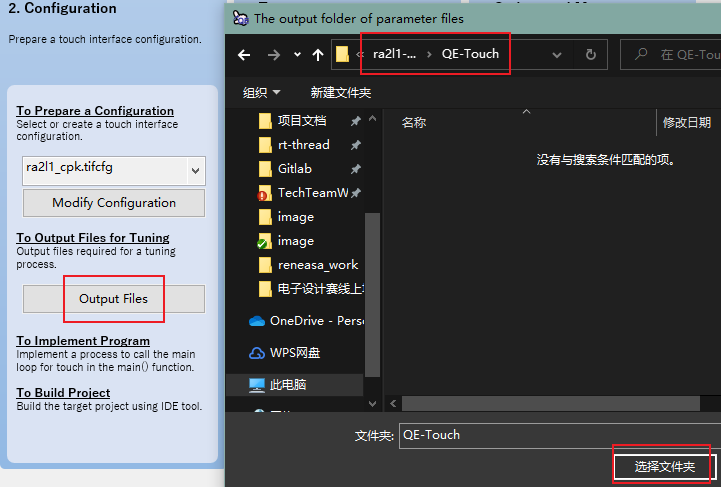Click the TechTeamW folder icon
Viewport: 721px width, 487px height.
(264, 193)
